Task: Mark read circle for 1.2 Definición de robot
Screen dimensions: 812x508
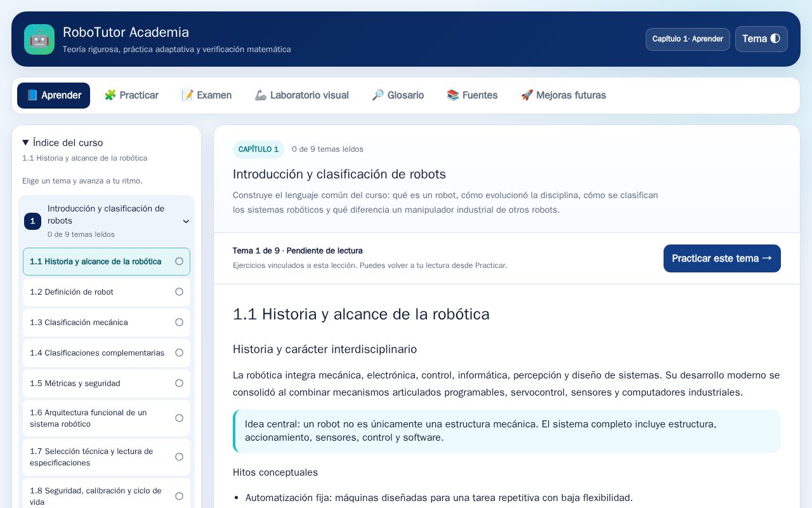Action: pos(179,291)
